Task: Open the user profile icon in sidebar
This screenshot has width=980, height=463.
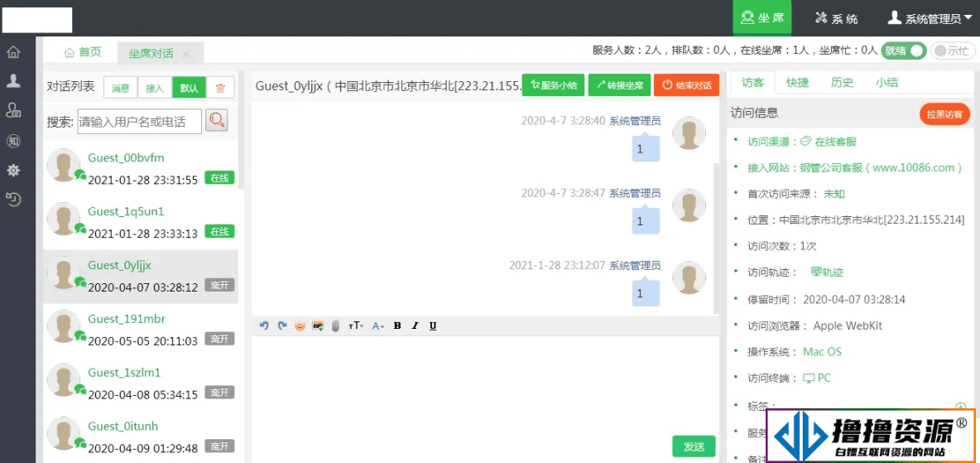Action: [13, 80]
